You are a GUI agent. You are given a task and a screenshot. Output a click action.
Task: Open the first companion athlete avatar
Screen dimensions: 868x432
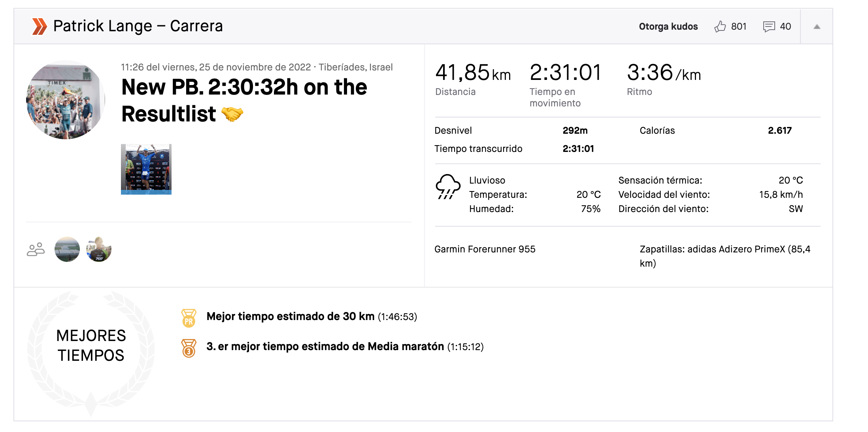point(67,249)
